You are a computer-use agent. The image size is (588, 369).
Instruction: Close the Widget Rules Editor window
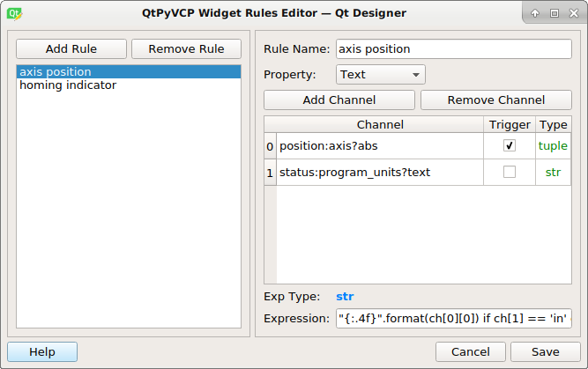574,13
